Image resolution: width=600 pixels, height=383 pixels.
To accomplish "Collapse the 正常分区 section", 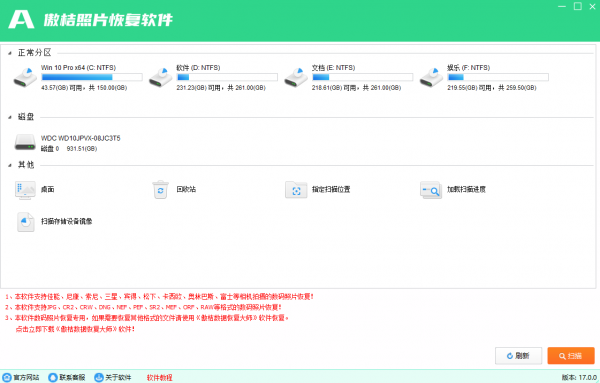I will [x=10, y=53].
